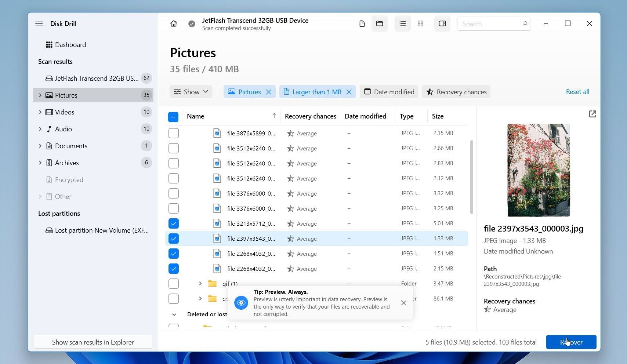Expand the Videos category in sidebar

(40, 112)
